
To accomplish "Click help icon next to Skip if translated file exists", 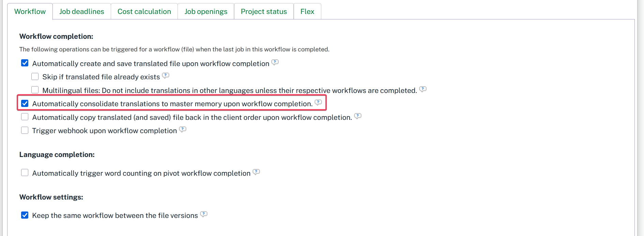I will coord(166,76).
